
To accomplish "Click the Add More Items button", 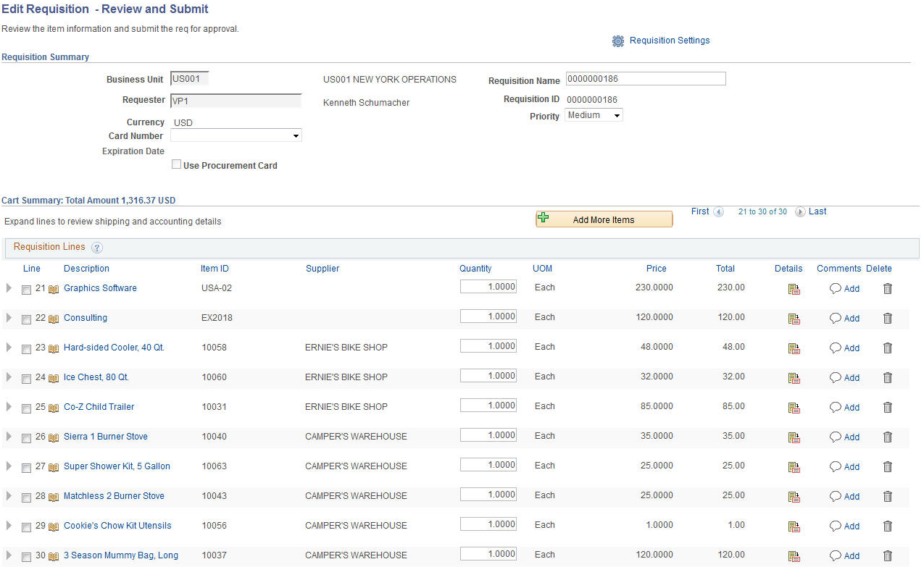I will pyautogui.click(x=604, y=219).
